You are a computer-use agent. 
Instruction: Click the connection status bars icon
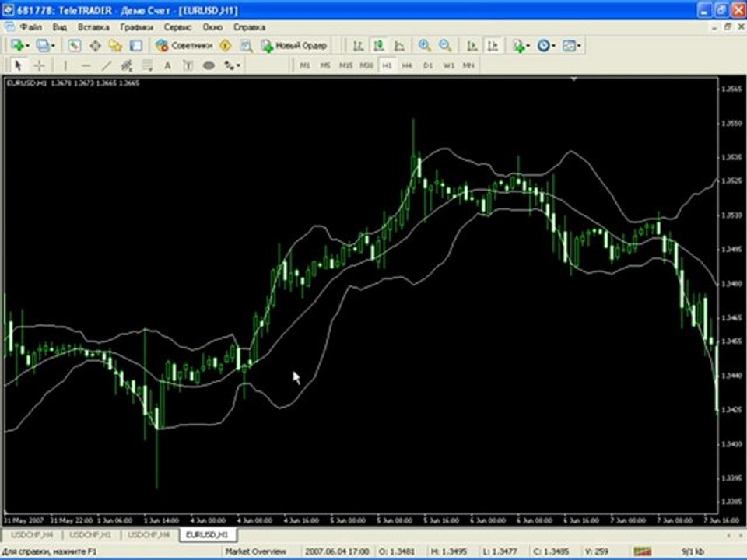tap(642, 551)
